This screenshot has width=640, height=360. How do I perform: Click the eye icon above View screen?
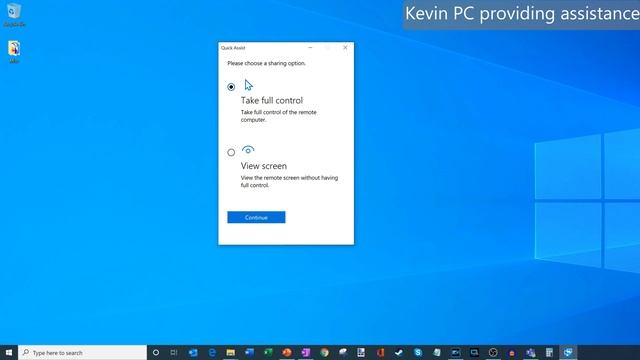click(248, 150)
